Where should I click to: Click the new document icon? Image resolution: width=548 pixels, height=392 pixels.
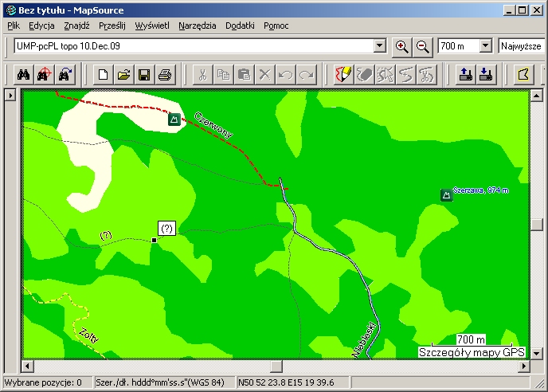103,75
